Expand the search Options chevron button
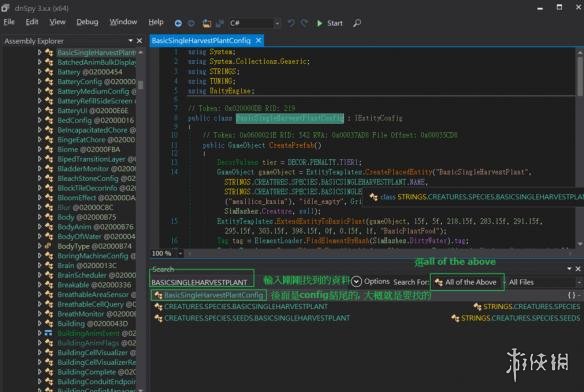Screen dimensions: 584x392 (356, 282)
